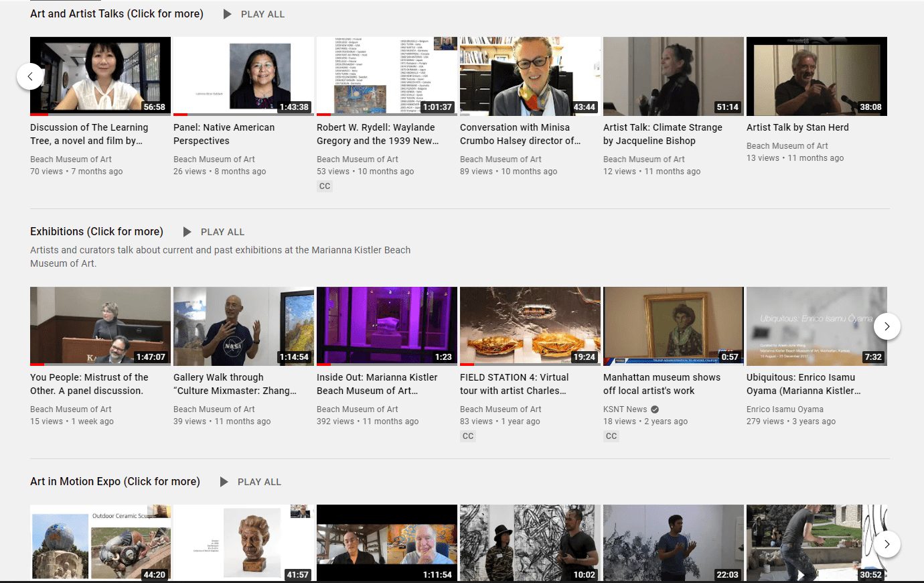This screenshot has width=924, height=583.
Task: Click CC badge under Manhattan museum video
Action: [x=611, y=436]
